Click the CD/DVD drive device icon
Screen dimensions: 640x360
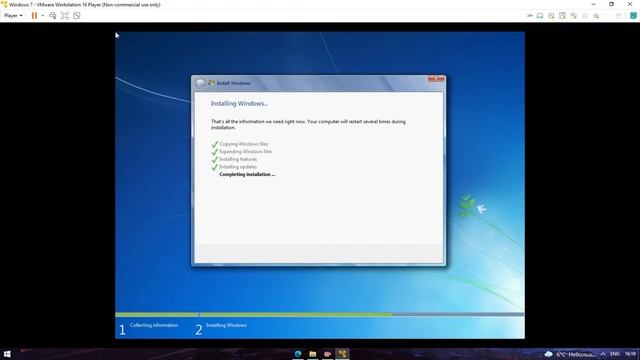pyautogui.click(x=551, y=16)
